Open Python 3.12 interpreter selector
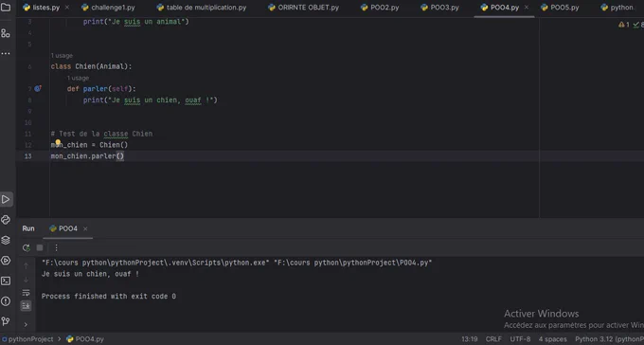 [x=610, y=339]
